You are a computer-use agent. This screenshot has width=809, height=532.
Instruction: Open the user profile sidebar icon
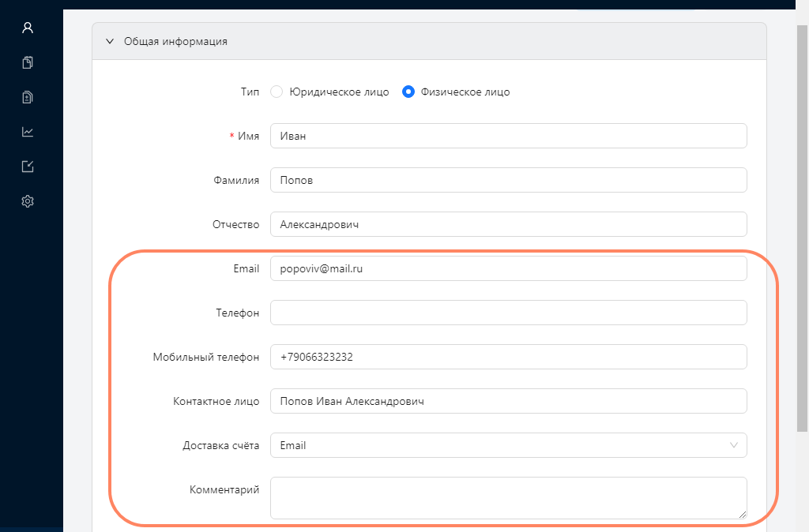point(28,28)
